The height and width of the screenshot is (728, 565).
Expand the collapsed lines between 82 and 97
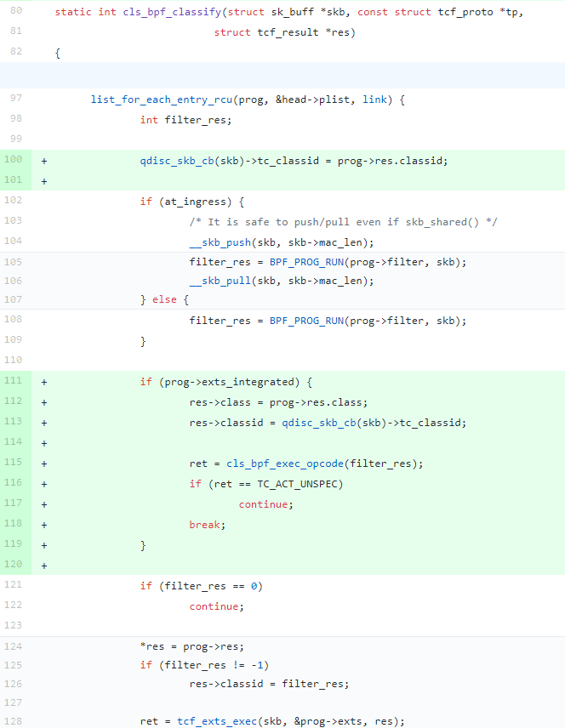pyautogui.click(x=282, y=75)
